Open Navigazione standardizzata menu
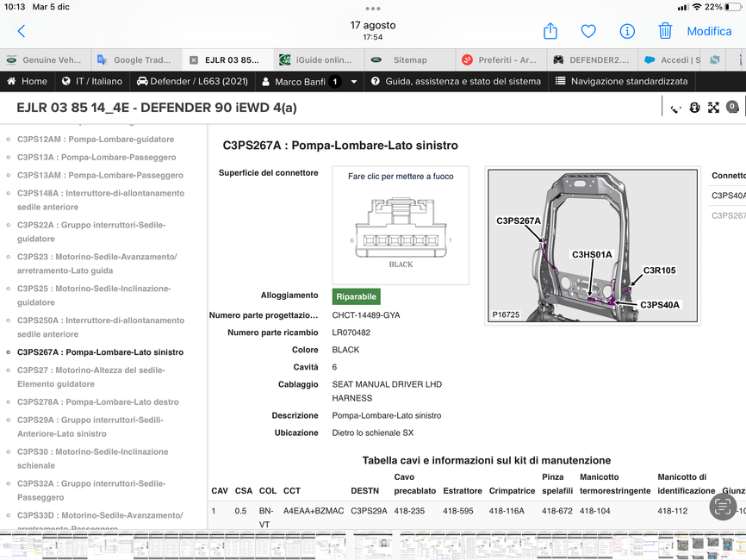Image resolution: width=746 pixels, height=560 pixels. coord(622,81)
